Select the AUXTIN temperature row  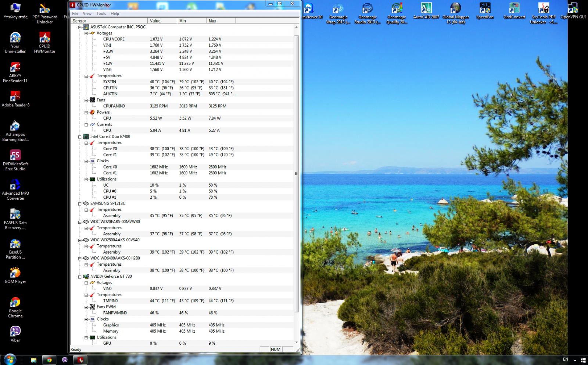pos(183,94)
